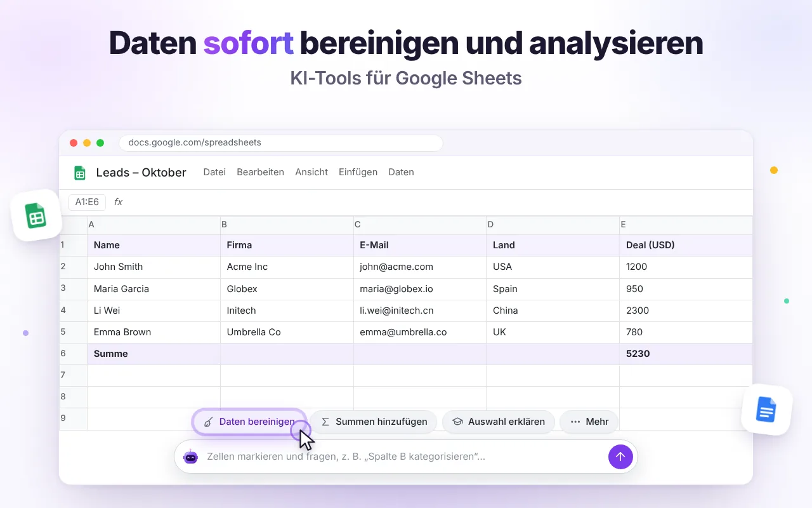Click the Auswahl erklären button
Viewport: 812px width, 508px height.
pos(499,422)
